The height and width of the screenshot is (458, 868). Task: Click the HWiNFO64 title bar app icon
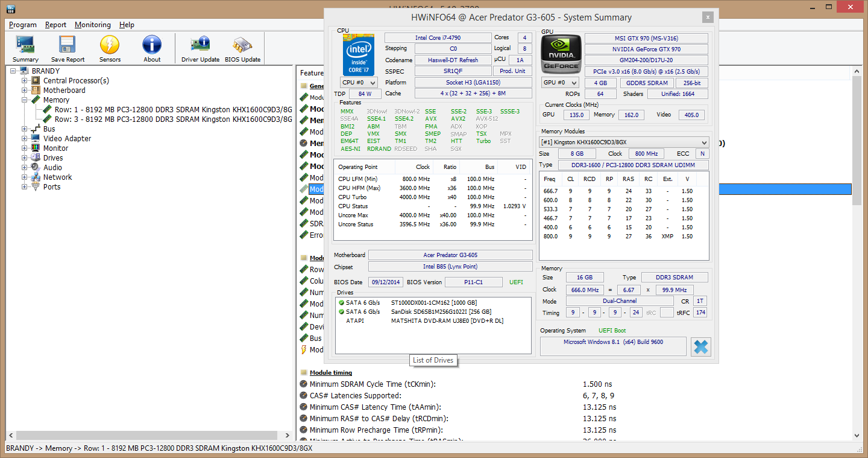point(11,9)
